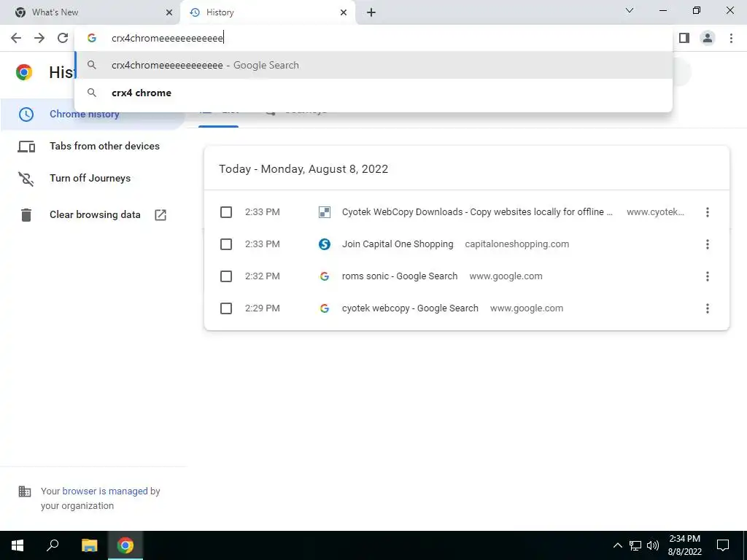Image resolution: width=747 pixels, height=560 pixels.
Task: Open the tab search chevron
Action: [630, 10]
